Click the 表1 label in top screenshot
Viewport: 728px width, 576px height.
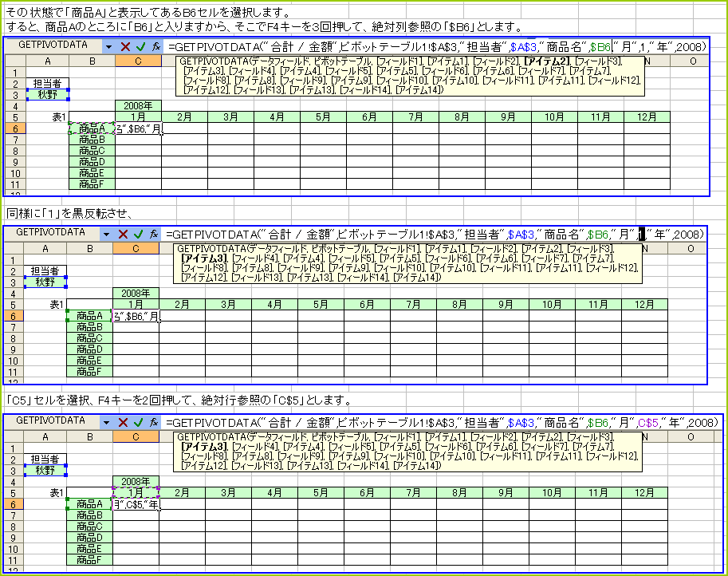59,117
